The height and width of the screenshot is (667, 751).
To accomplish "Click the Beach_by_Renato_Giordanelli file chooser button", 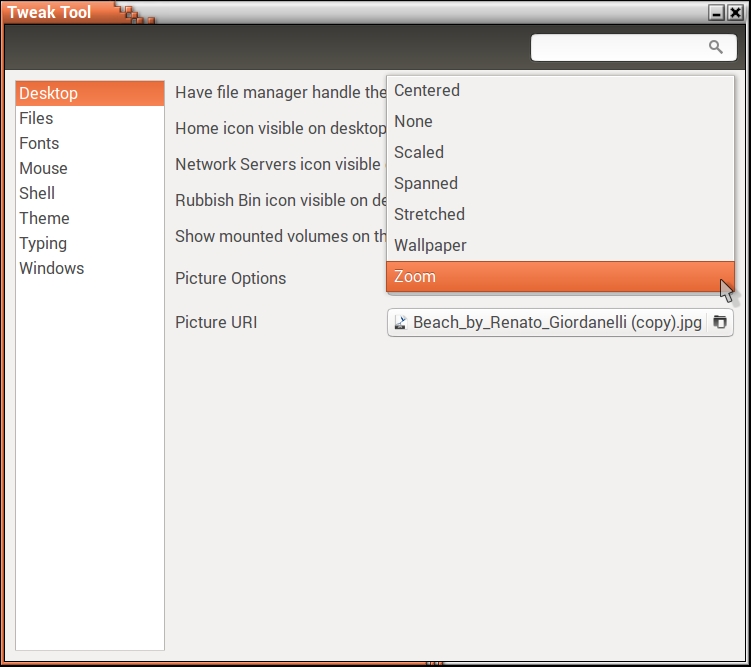I will pyautogui.click(x=556, y=323).
